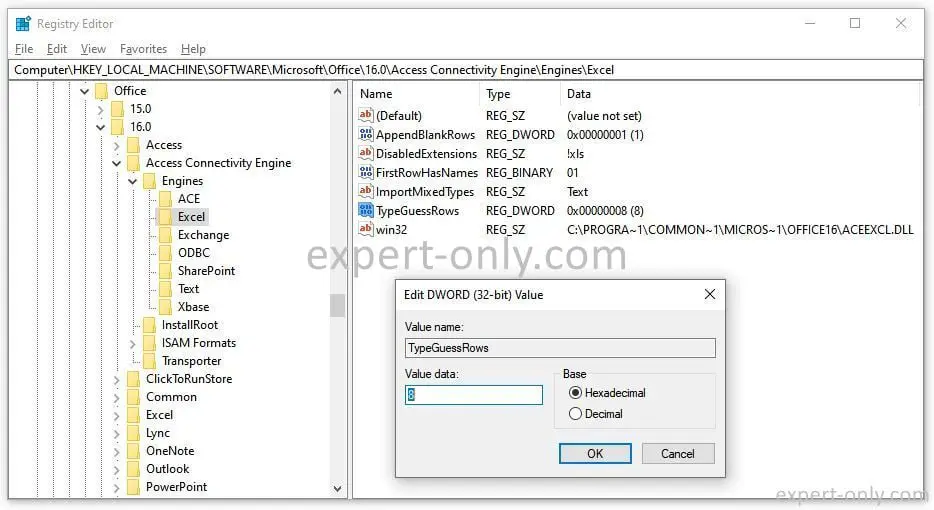This screenshot has width=934, height=510.
Task: Click the Outlook folder icon
Action: tap(134, 469)
